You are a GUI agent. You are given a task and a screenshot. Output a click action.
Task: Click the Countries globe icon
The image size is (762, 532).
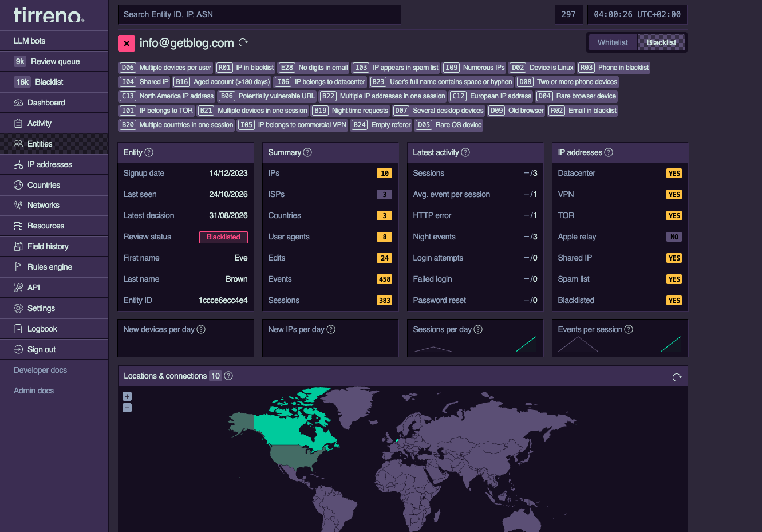(x=18, y=185)
